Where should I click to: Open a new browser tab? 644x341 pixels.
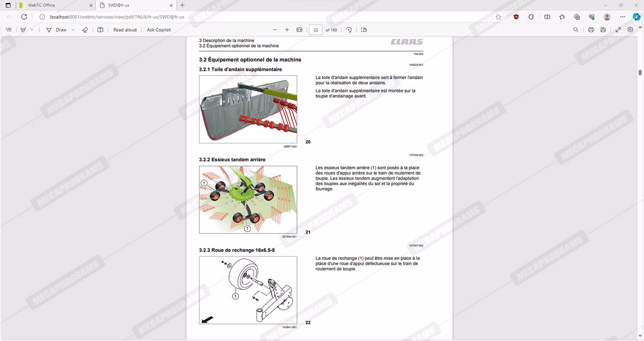[182, 5]
